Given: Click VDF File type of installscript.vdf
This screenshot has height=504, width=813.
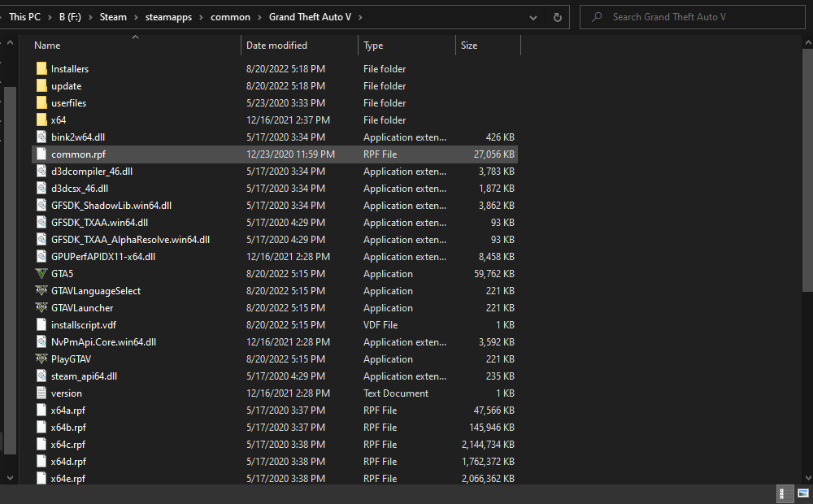Looking at the screenshot, I should click(x=380, y=325).
